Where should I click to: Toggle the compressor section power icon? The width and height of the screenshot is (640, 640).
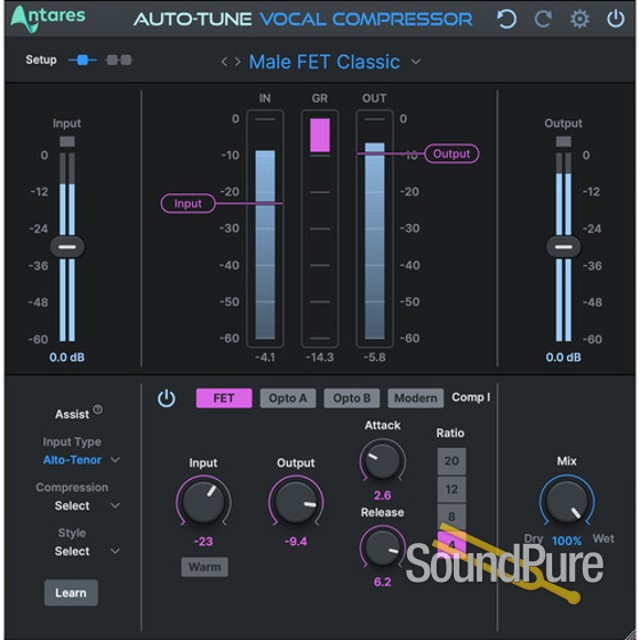click(167, 398)
